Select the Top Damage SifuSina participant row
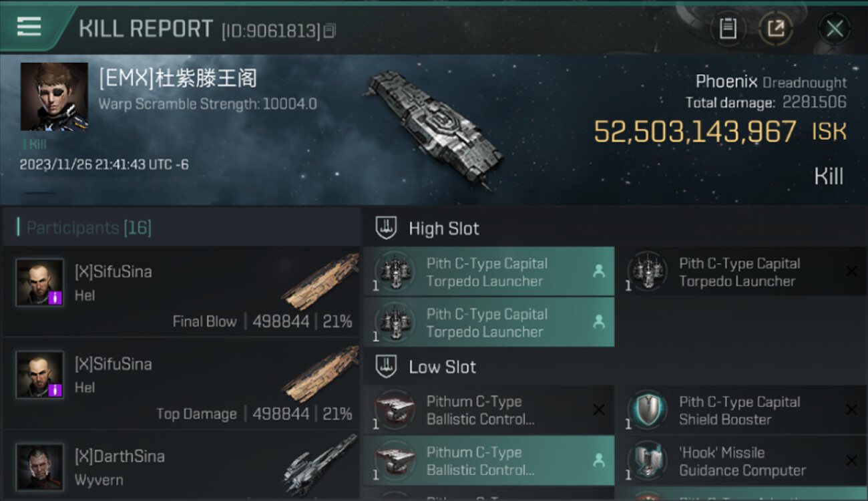 tap(180, 384)
